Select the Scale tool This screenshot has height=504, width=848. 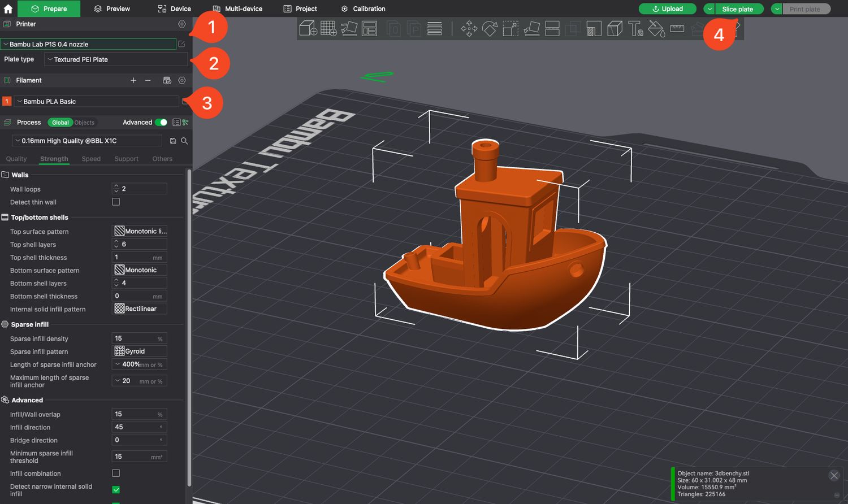click(510, 29)
